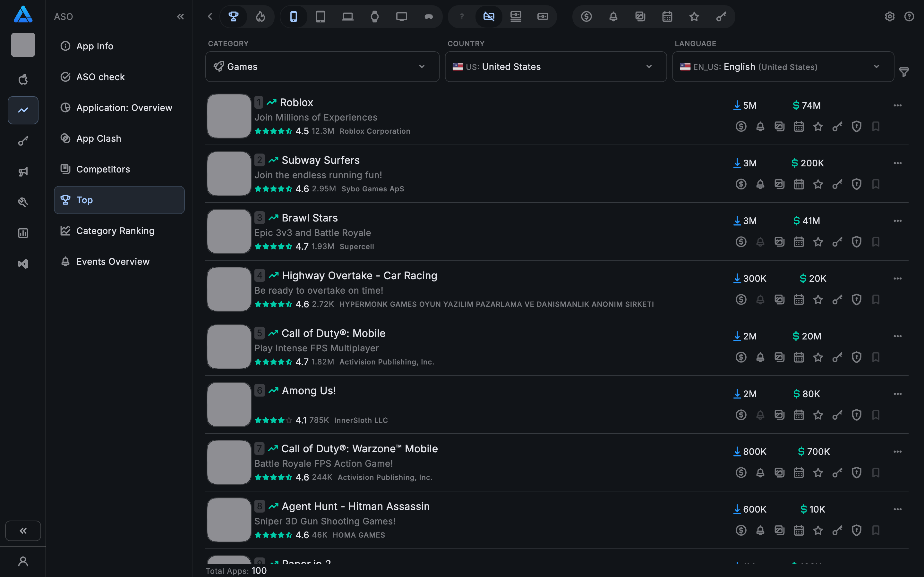The height and width of the screenshot is (577, 924).
Task: Select the trending flame chart type
Action: [261, 16]
